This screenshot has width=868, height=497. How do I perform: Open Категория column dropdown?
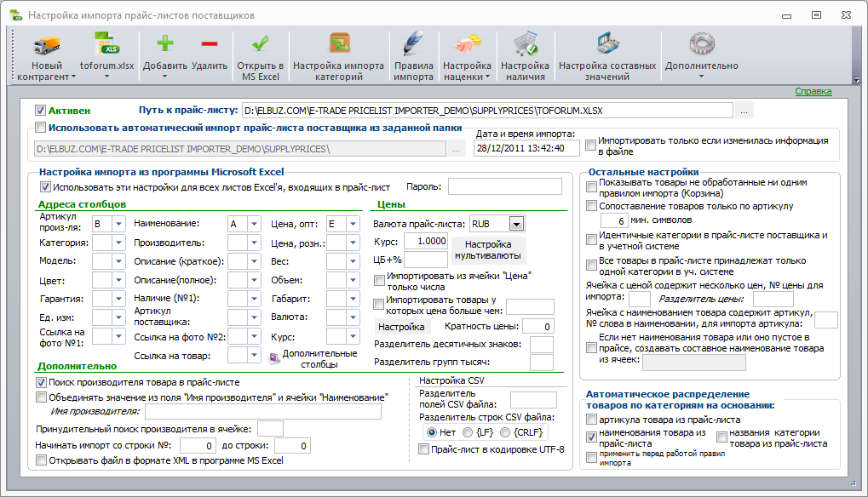[119, 243]
